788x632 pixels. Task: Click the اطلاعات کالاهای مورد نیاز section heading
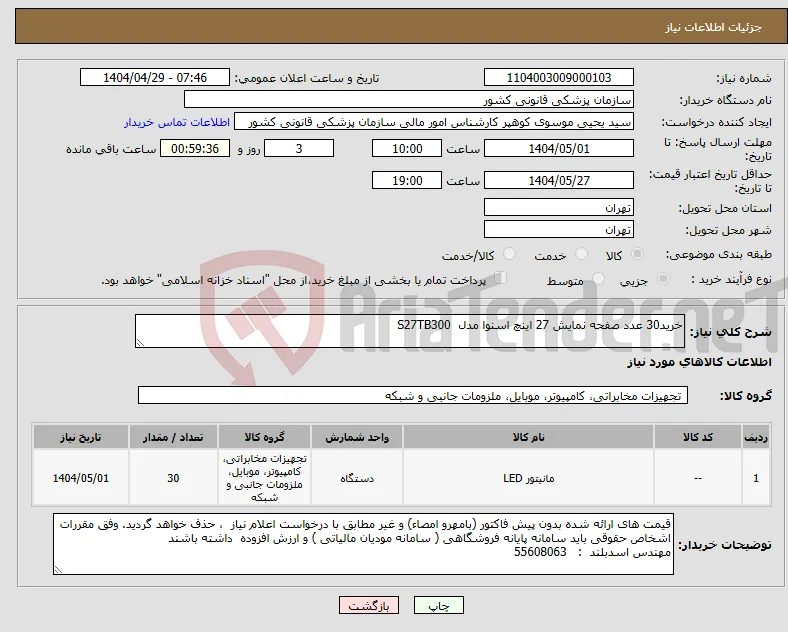tap(699, 363)
